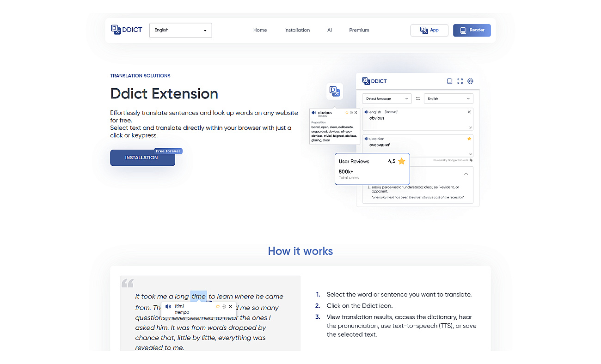Click the unemployment example sentence in panel
Image resolution: width=601 pixels, height=364 pixels.
point(418,197)
